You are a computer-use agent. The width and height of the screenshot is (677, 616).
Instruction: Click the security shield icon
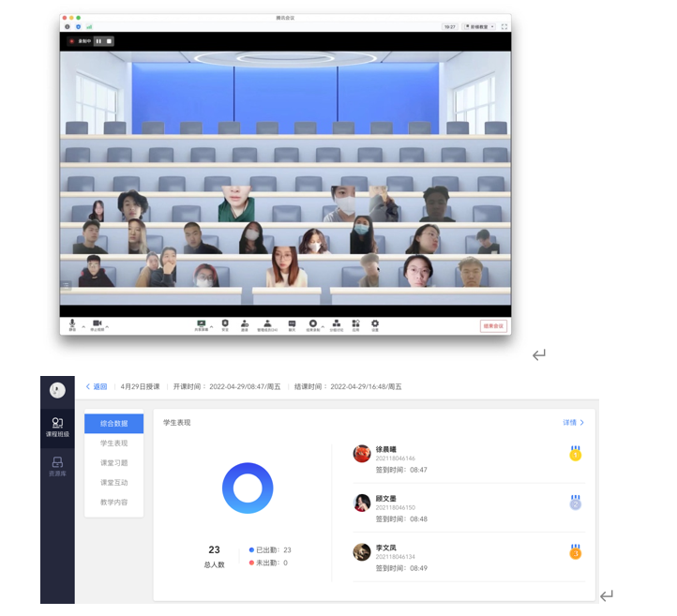(x=225, y=323)
